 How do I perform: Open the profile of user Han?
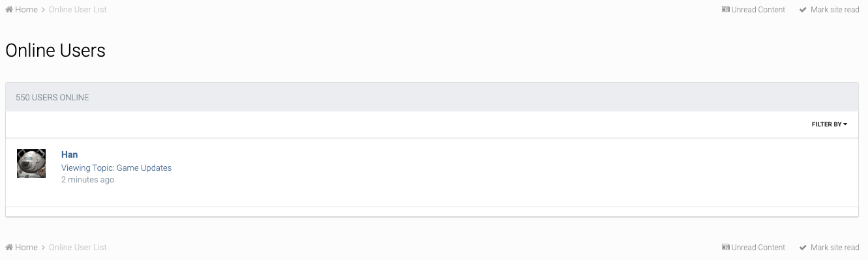tap(69, 154)
